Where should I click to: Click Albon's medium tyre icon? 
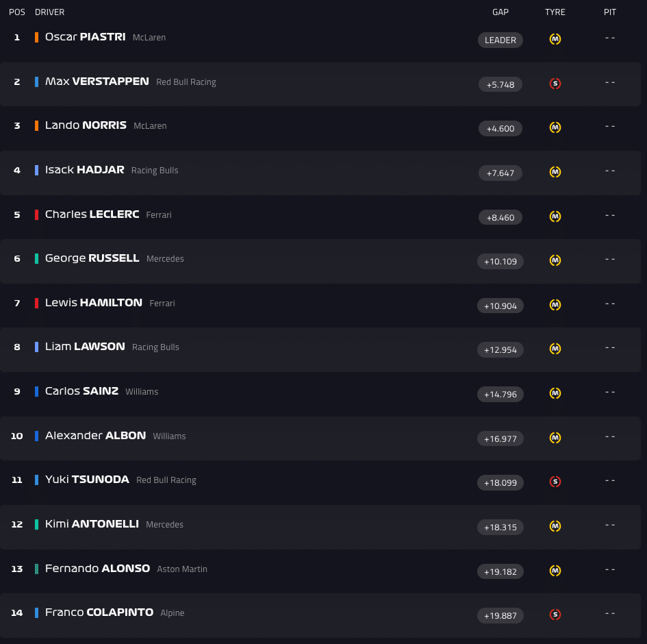555,437
